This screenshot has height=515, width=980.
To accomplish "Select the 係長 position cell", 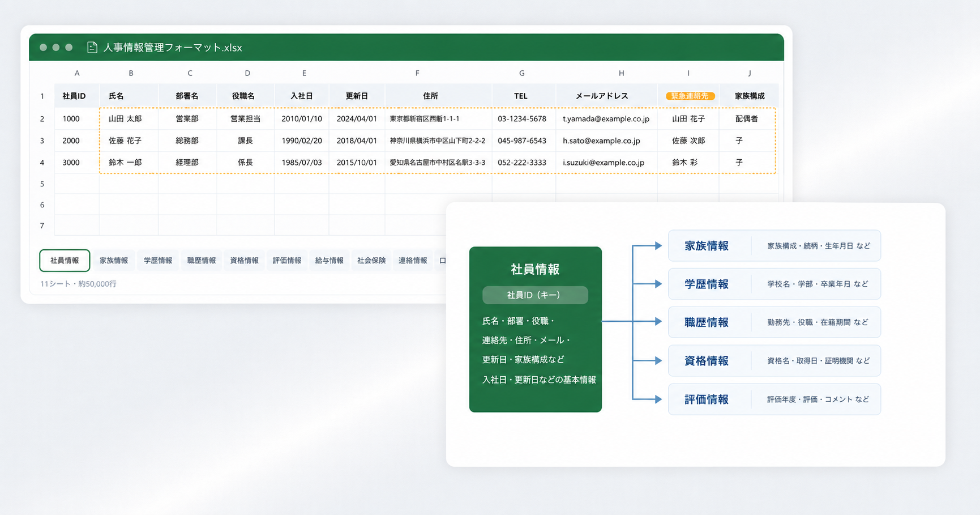I will tap(246, 163).
